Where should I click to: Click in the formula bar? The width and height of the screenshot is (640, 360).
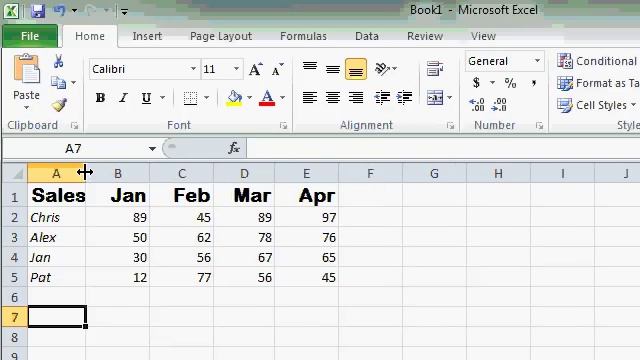(x=443, y=148)
